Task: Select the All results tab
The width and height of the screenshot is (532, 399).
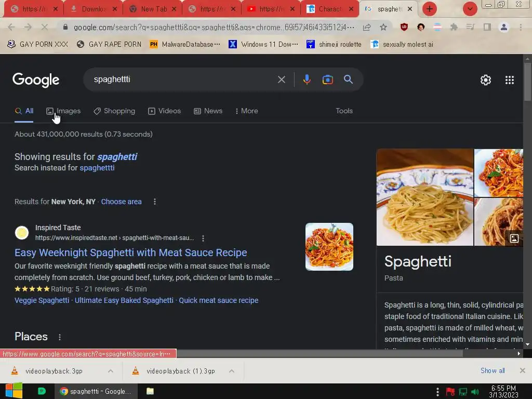Action: click(24, 111)
